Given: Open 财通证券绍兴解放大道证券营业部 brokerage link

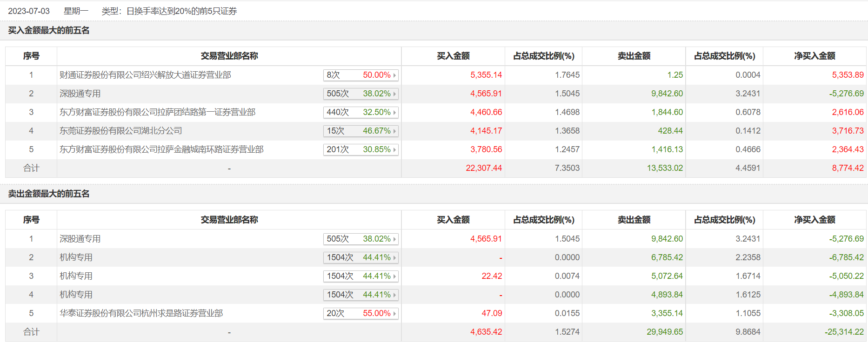Looking at the screenshot, I should coord(145,75).
